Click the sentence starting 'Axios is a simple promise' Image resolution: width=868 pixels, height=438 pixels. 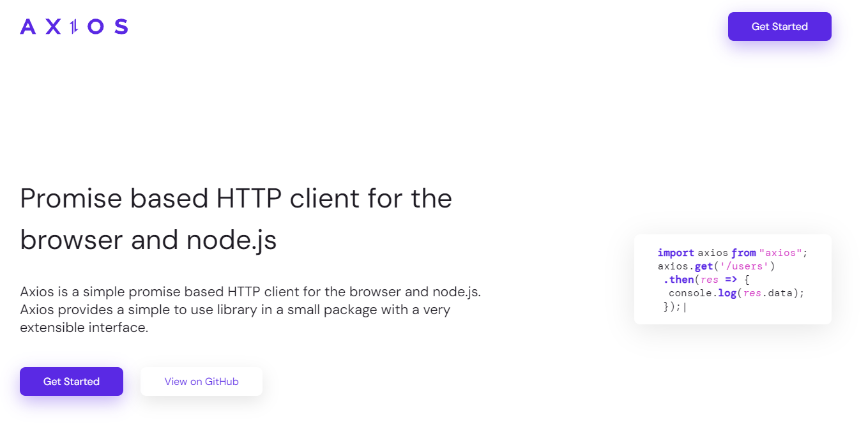[x=250, y=292]
